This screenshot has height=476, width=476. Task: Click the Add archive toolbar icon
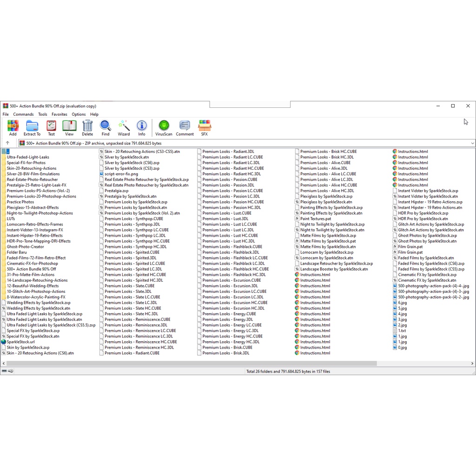[13, 127]
